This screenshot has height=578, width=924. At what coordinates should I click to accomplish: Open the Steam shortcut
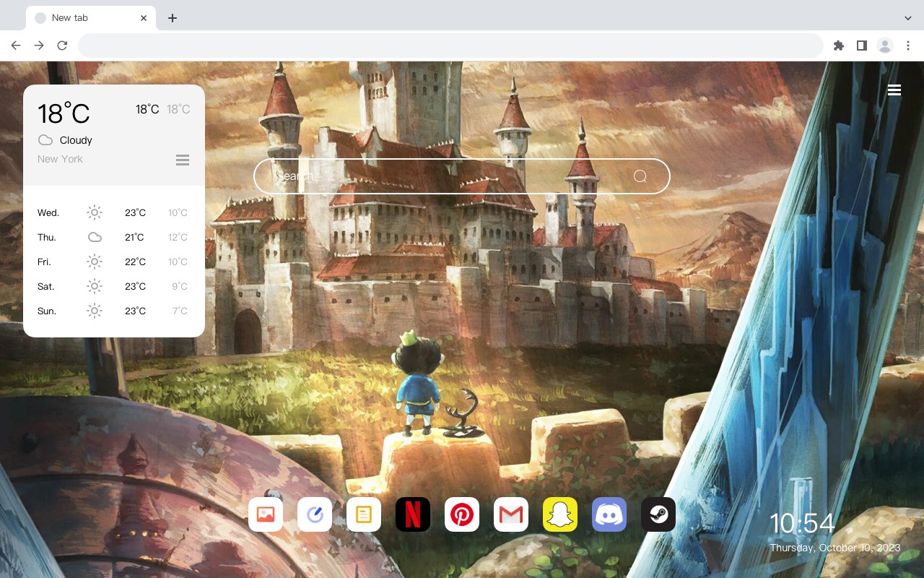(658, 514)
